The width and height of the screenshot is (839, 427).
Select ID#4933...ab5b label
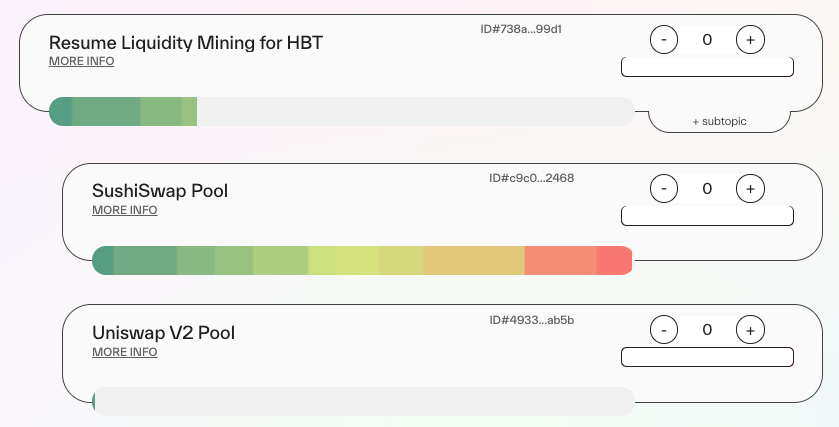[x=531, y=320]
